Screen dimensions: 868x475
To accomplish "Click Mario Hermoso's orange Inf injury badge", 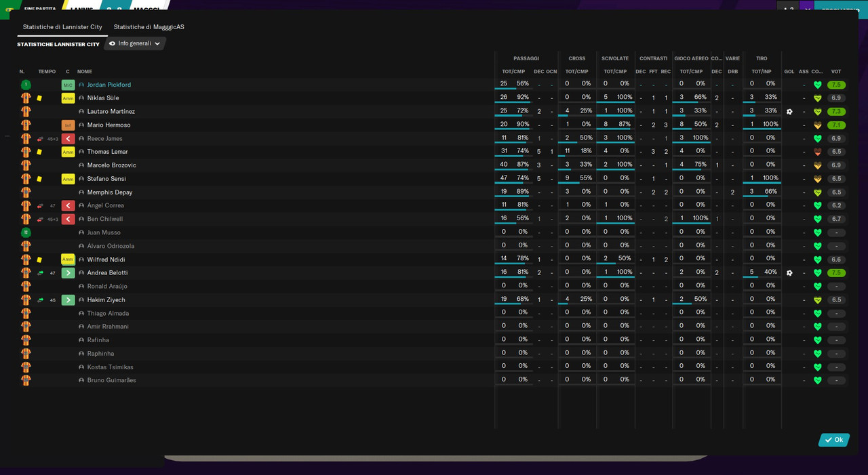I will point(68,125).
